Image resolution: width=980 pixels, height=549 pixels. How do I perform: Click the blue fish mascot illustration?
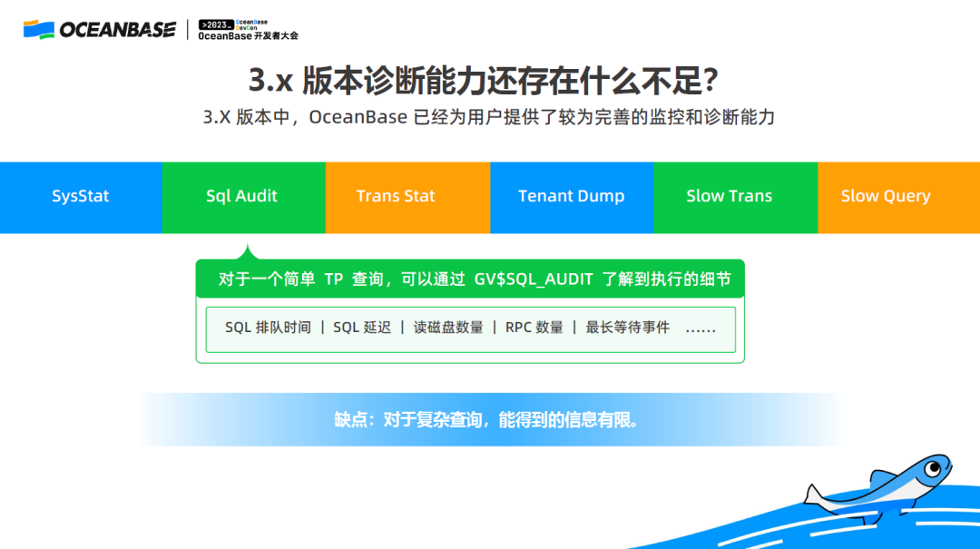pos(878,488)
